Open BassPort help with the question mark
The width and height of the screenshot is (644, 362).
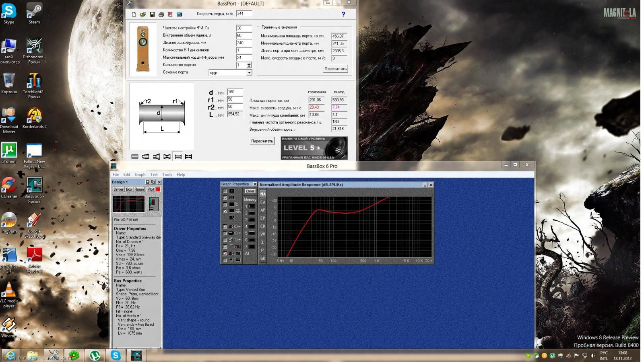coord(343,14)
